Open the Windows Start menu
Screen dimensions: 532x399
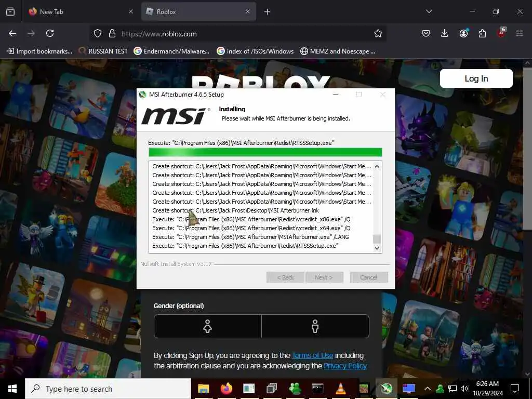tap(12, 389)
